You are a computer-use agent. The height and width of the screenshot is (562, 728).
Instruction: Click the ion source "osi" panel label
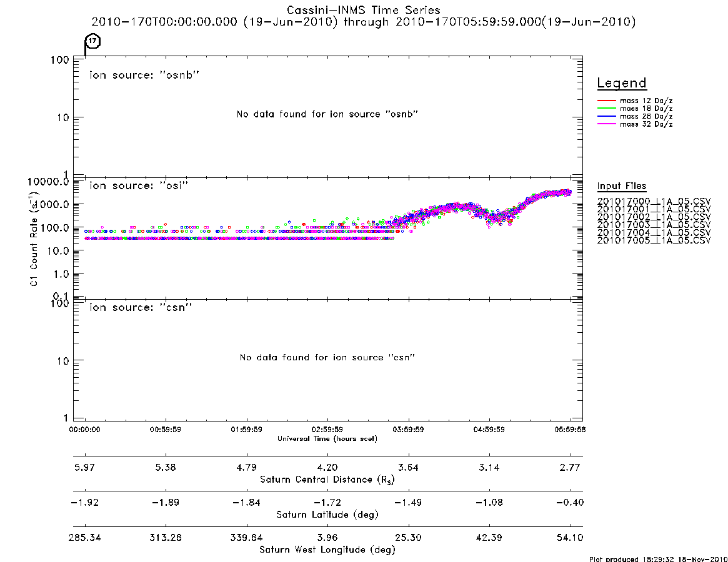139,185
